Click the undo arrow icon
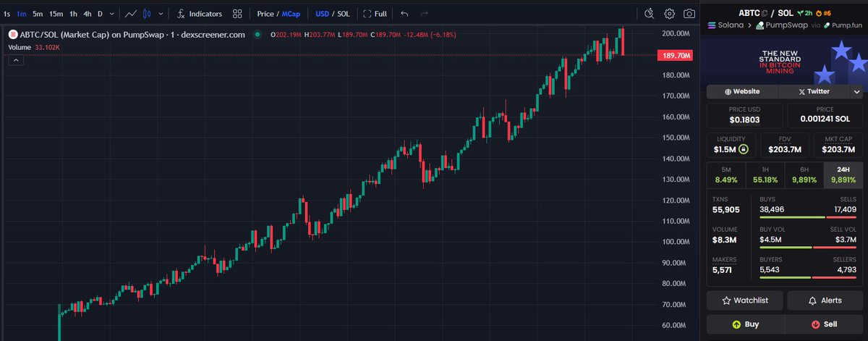 pyautogui.click(x=404, y=14)
